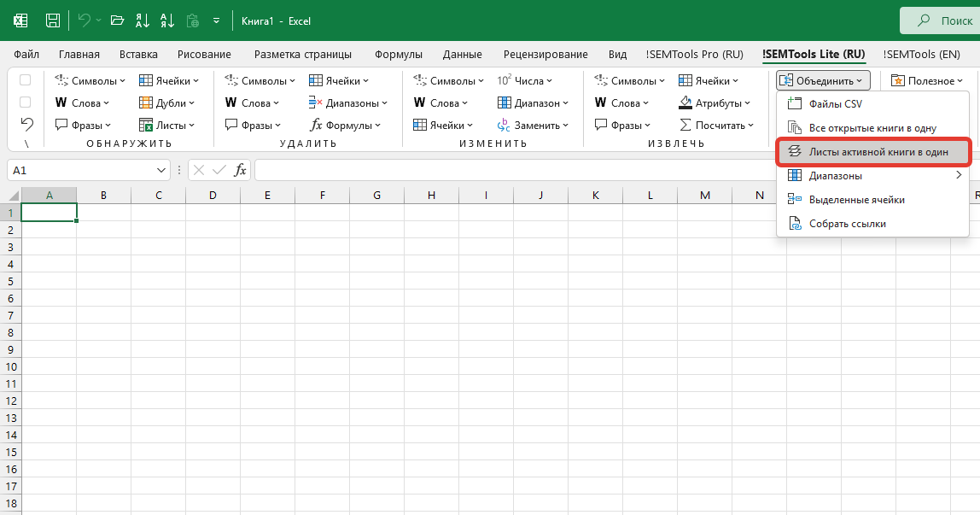Sort ascending with A-Я icon
This screenshot has height=515, width=980.
coord(143,20)
